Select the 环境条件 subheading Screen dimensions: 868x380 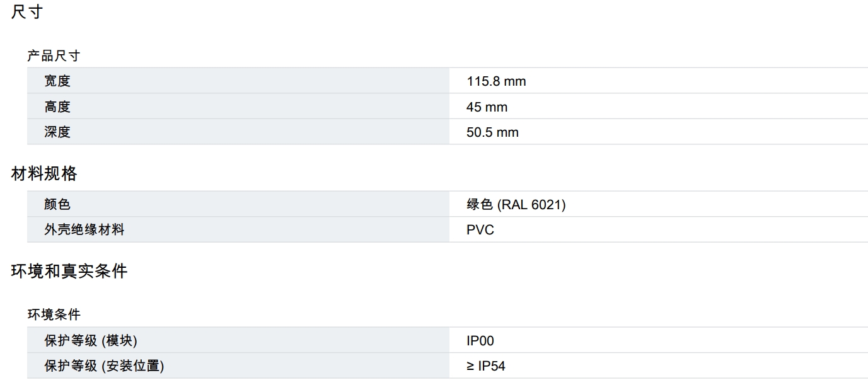54,314
